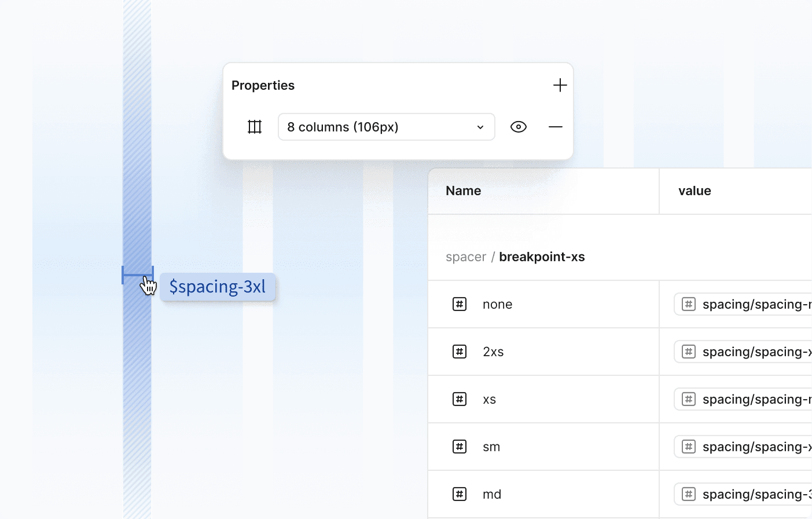Select the variable value in none row
This screenshot has height=519, width=812.
[743, 304]
